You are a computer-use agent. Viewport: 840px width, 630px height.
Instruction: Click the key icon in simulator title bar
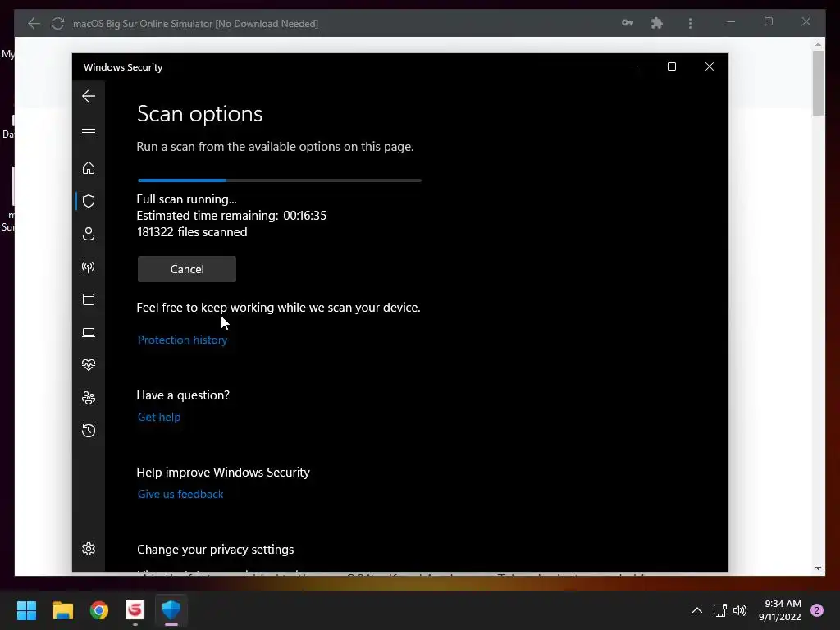click(628, 23)
